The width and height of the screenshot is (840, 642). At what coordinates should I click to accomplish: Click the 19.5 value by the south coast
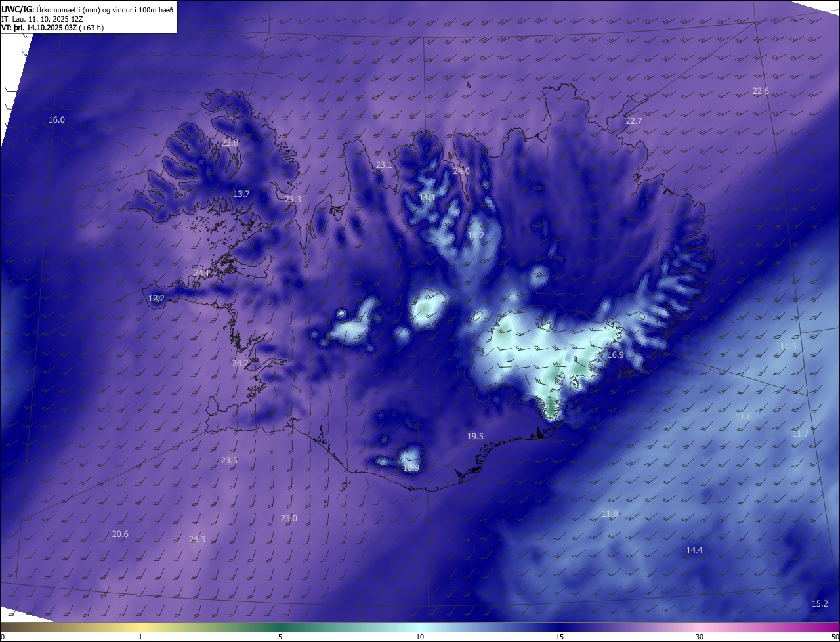coord(475,436)
